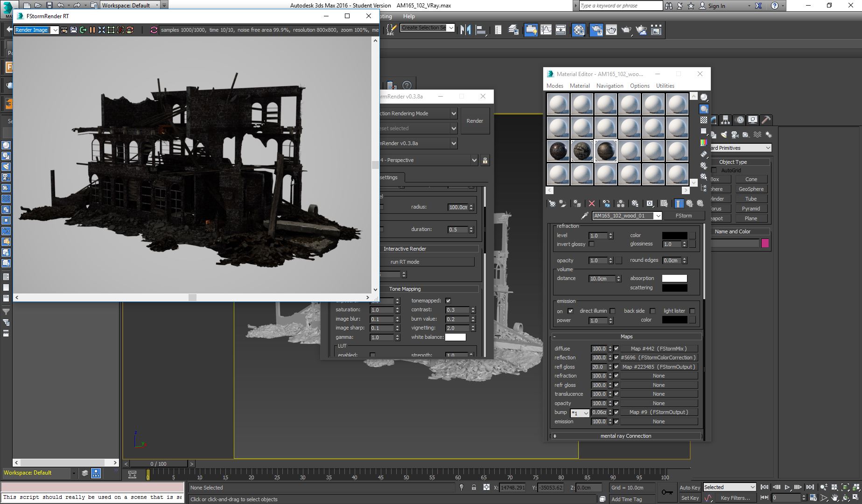The image size is (862, 504).
Task: Toggle the Material Editor background checker icon
Action: point(704,120)
